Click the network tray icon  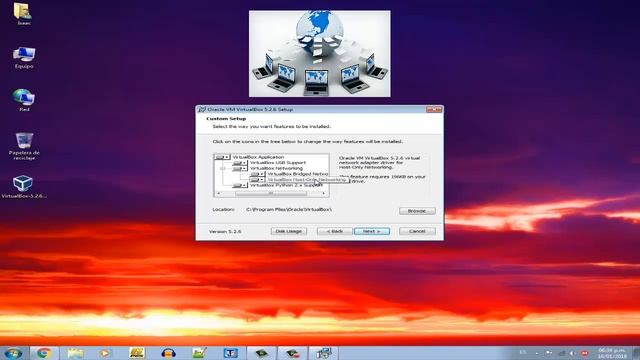click(562, 353)
